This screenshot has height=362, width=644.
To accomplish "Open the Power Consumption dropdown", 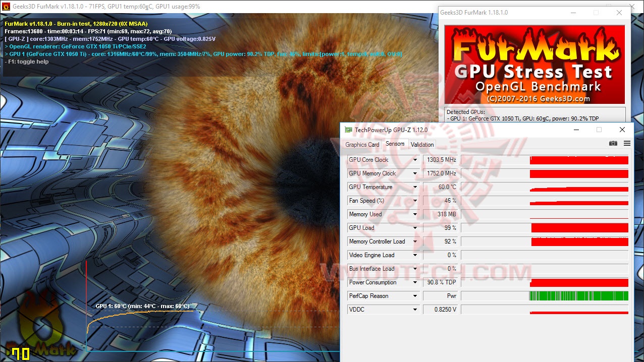I will click(x=415, y=282).
